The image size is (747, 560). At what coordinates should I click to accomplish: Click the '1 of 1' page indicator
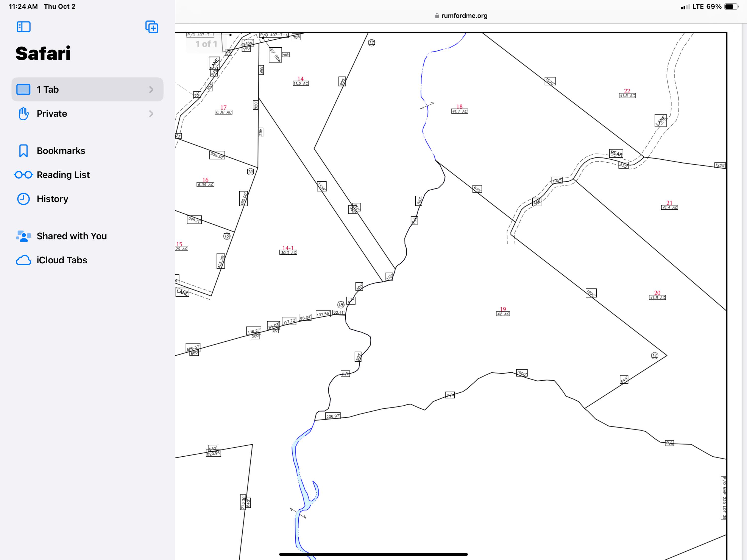click(x=206, y=44)
